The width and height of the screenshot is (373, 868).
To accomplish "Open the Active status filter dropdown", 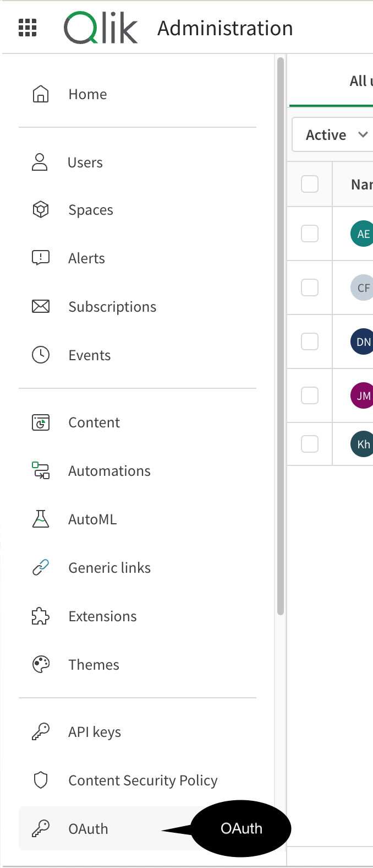I will point(332,134).
